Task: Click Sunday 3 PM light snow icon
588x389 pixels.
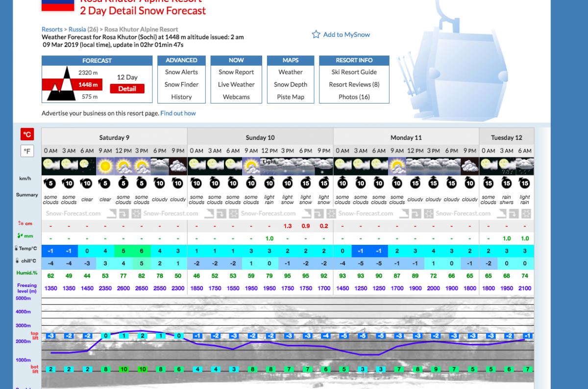Action: click(x=287, y=166)
